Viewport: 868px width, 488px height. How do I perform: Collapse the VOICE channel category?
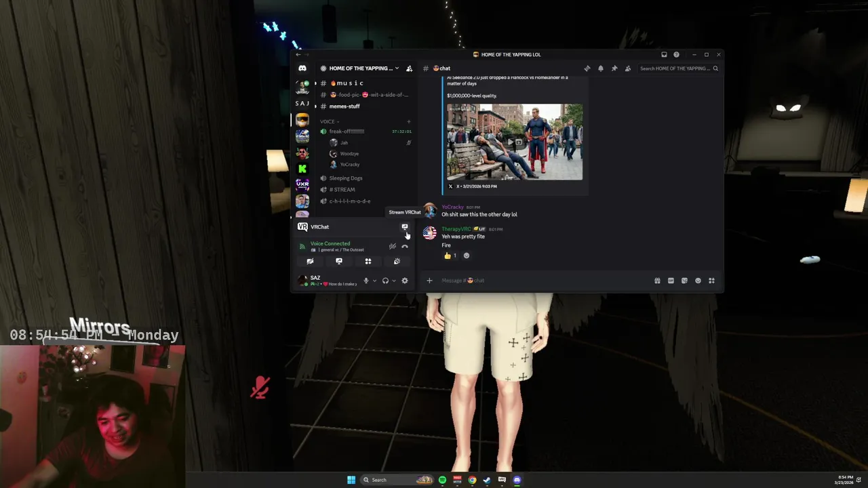point(328,122)
